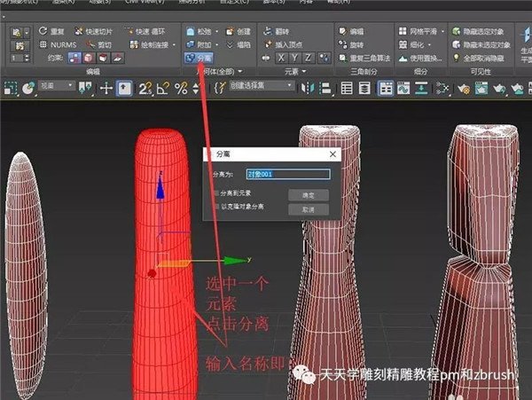Click the 塌陷 (Collapse) tool
The width and height of the screenshot is (532, 400).
point(239,44)
